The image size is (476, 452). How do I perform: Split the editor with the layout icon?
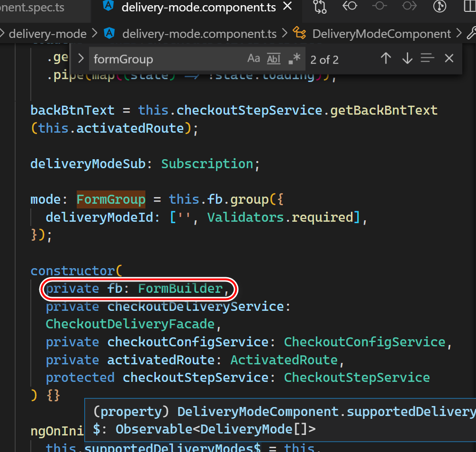tap(470, 6)
